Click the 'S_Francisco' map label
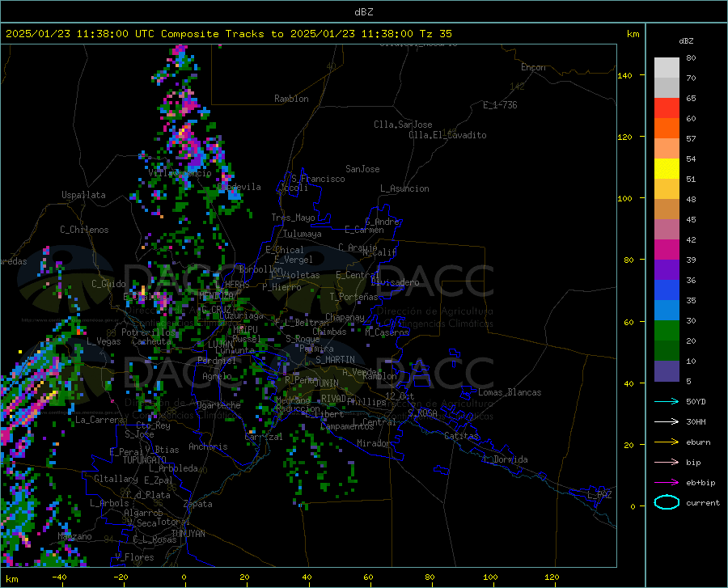The height and width of the screenshot is (588, 728). coord(318,179)
